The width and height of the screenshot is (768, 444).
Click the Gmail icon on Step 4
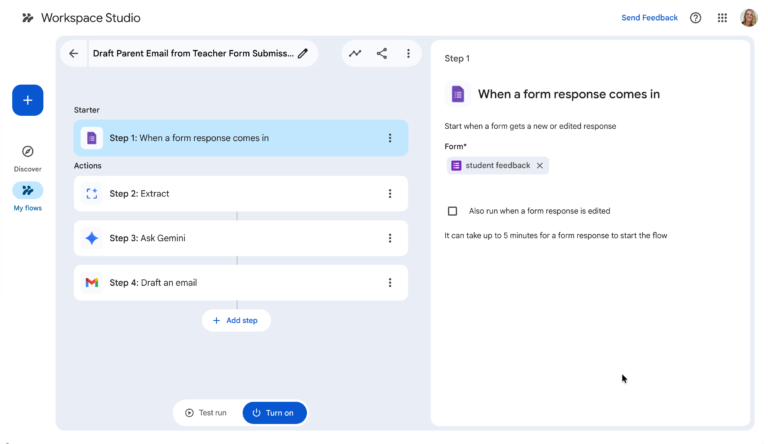point(92,283)
